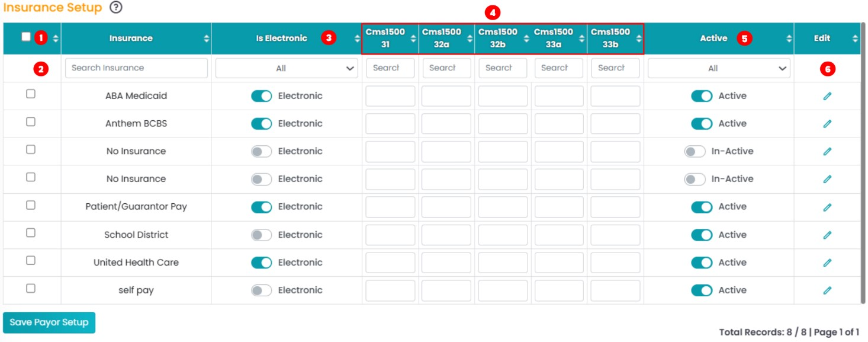Click sort arrows on Active column
The height and width of the screenshot is (342, 868).
789,39
